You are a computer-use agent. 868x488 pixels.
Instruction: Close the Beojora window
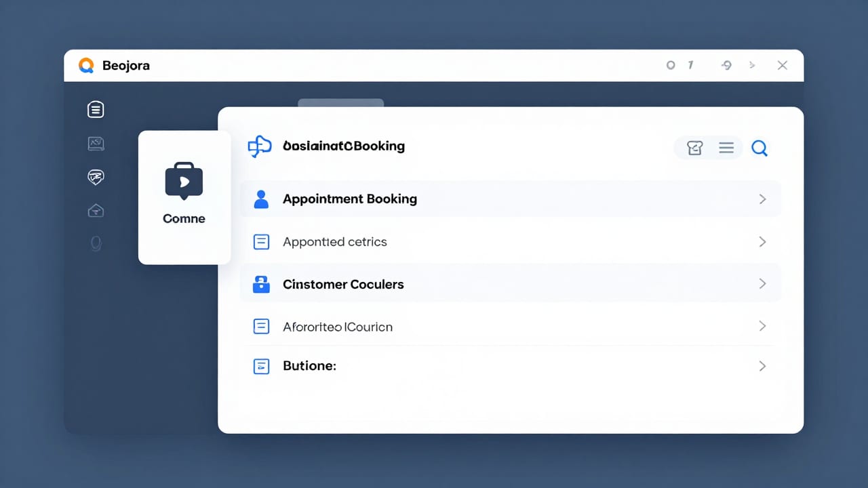[783, 66]
